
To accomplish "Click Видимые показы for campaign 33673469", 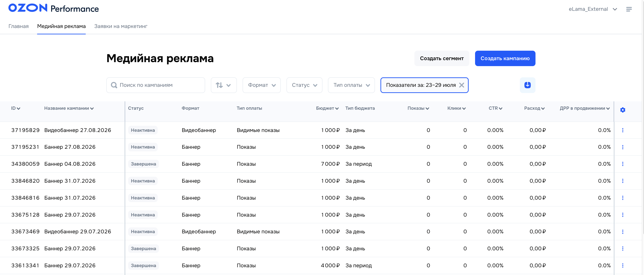I will (258, 232).
